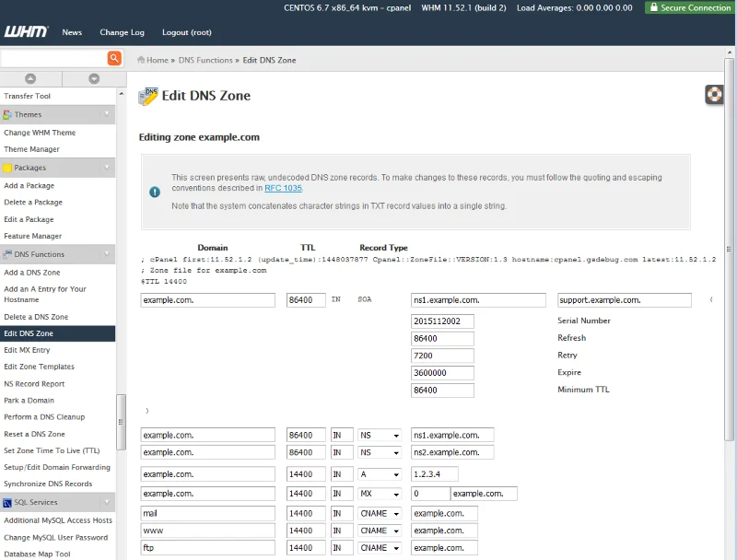Click the orange search button
This screenshot has height=560, width=737.
(114, 58)
